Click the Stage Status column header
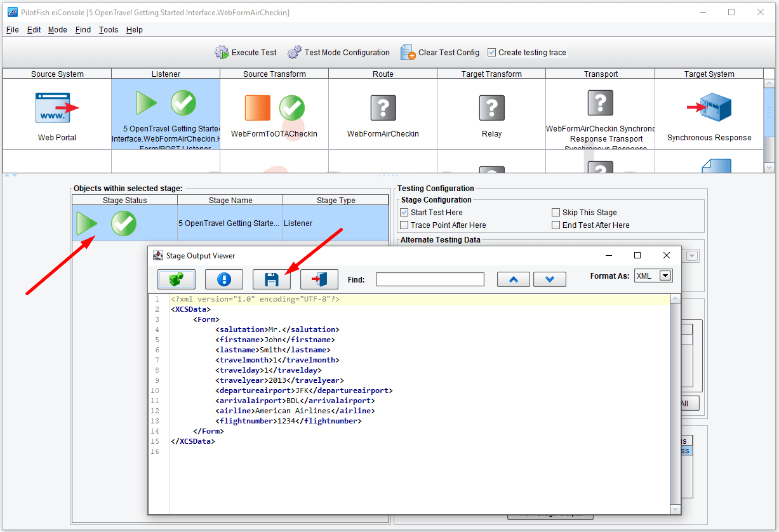779x532 pixels. click(125, 200)
